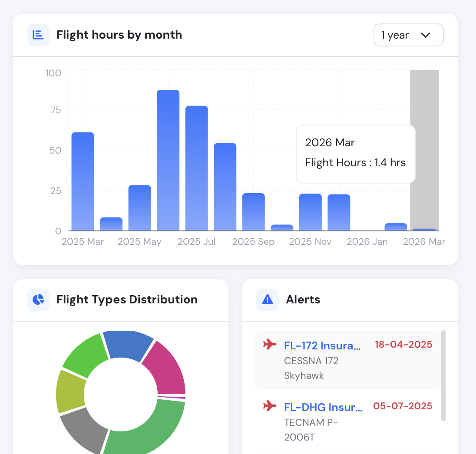Click the olive yellow donut chart segment

click(x=70, y=392)
